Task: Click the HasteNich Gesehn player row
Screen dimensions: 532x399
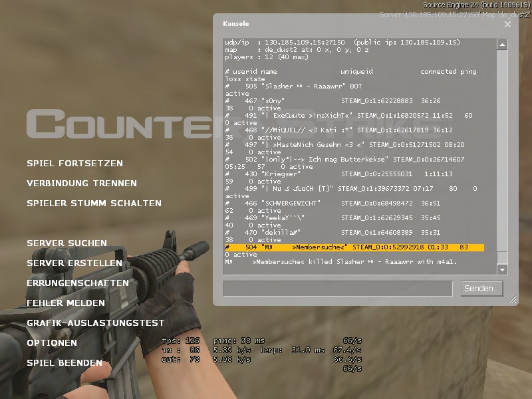Action: point(344,144)
